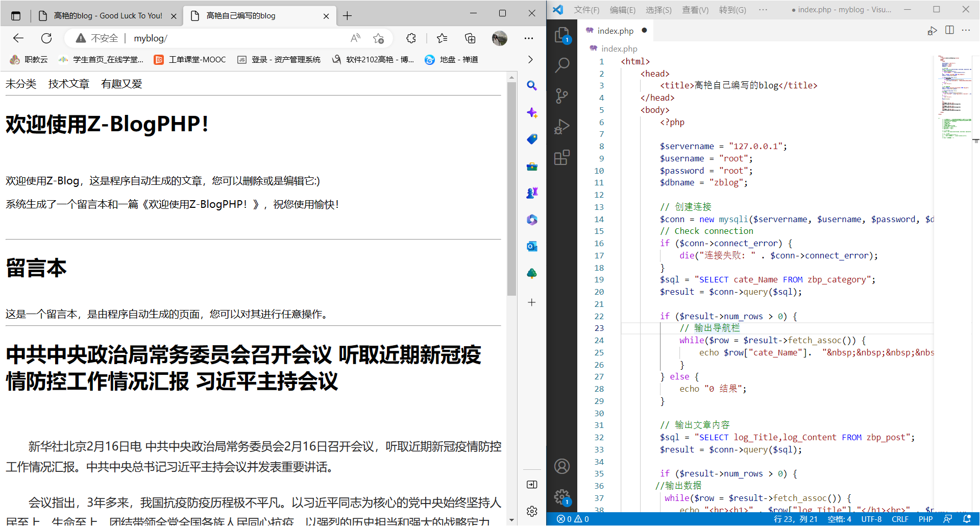Select language mode PHP in status bar
This screenshot has height=526, width=980.
point(925,519)
